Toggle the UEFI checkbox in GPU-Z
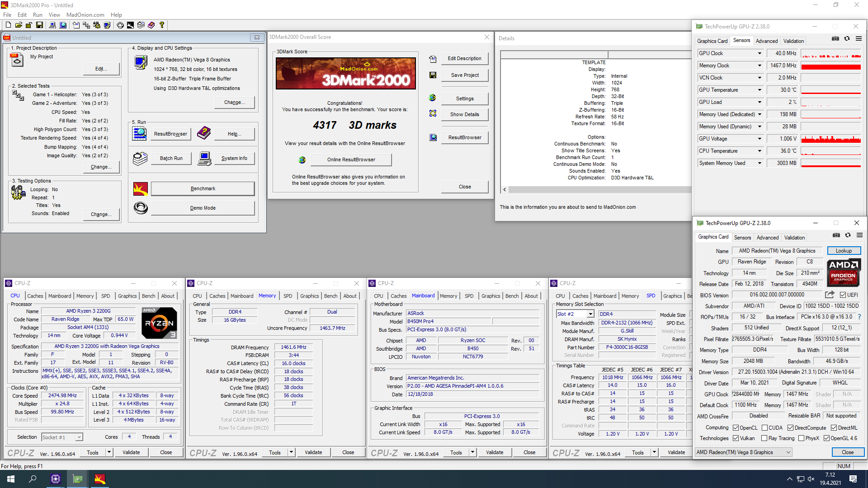The image size is (868, 488). 843,295
